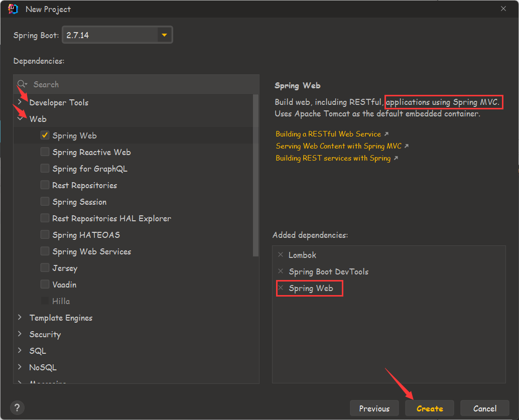
Task: Enable Spring Web Services dependency
Action: pyautogui.click(x=45, y=251)
